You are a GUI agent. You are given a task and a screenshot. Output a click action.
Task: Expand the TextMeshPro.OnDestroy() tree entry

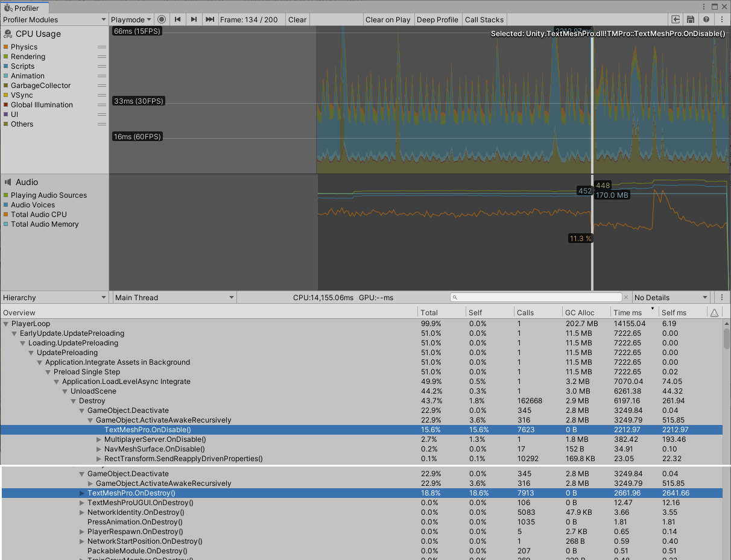click(82, 492)
